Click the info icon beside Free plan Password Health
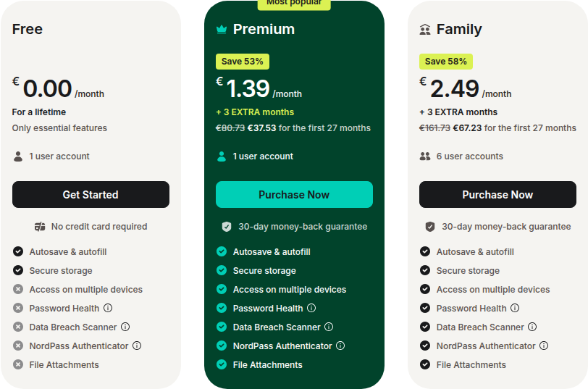 (108, 308)
